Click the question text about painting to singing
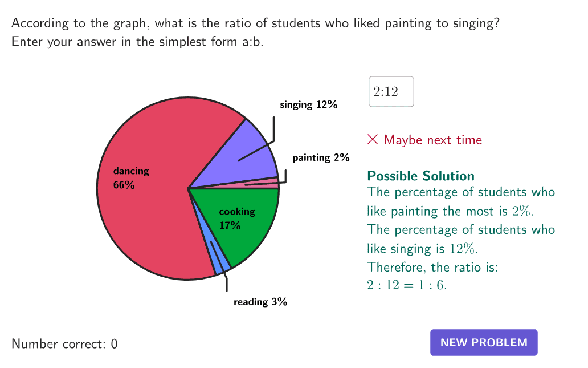 (255, 23)
